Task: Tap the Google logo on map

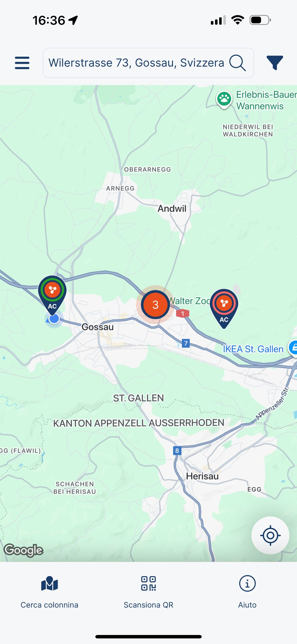Action: [x=24, y=550]
